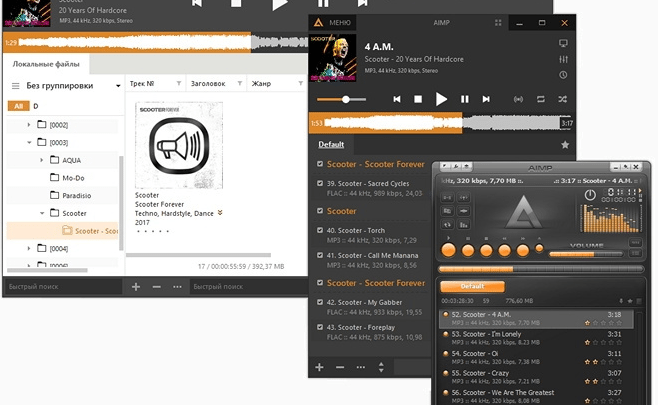
Task: Uncheck track 39 Scooter - Sacred Cycles
Action: [x=320, y=183]
